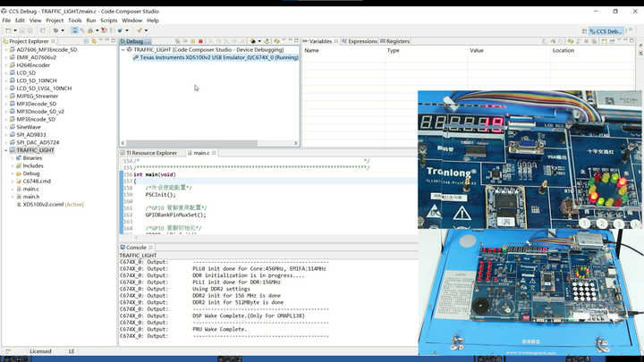
Task: Click the red Terminate button in Debug toolbar
Action: pos(200,41)
